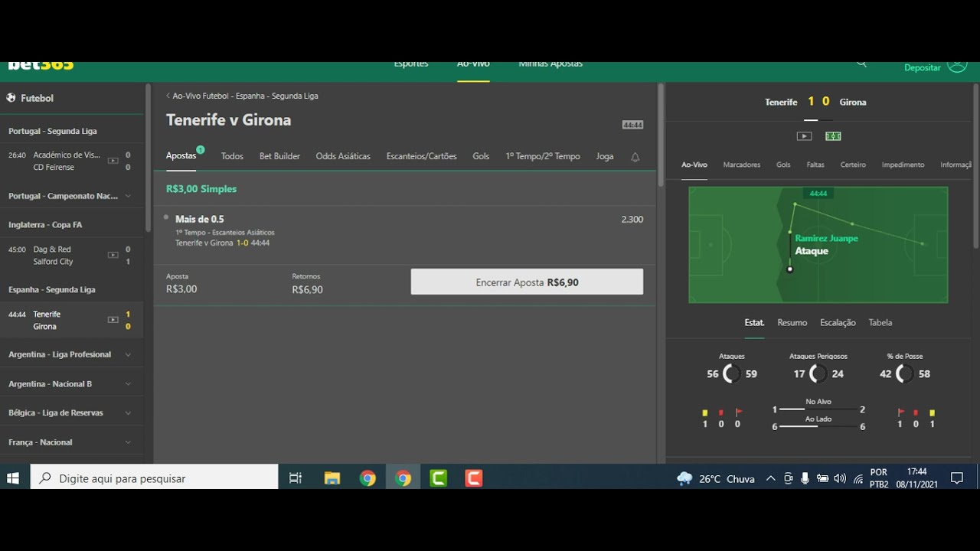Screen dimensions: 980x551
Task: Switch to the Apostas tab
Action: click(181, 156)
